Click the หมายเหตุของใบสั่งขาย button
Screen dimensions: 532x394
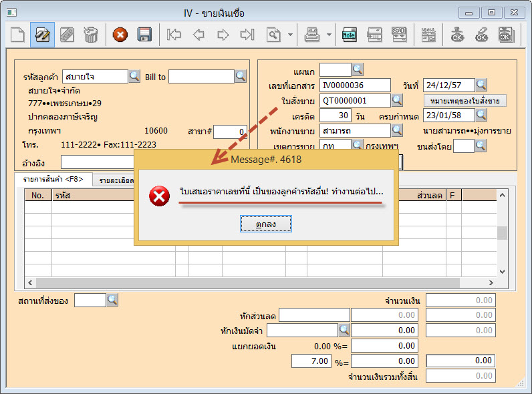click(465, 100)
